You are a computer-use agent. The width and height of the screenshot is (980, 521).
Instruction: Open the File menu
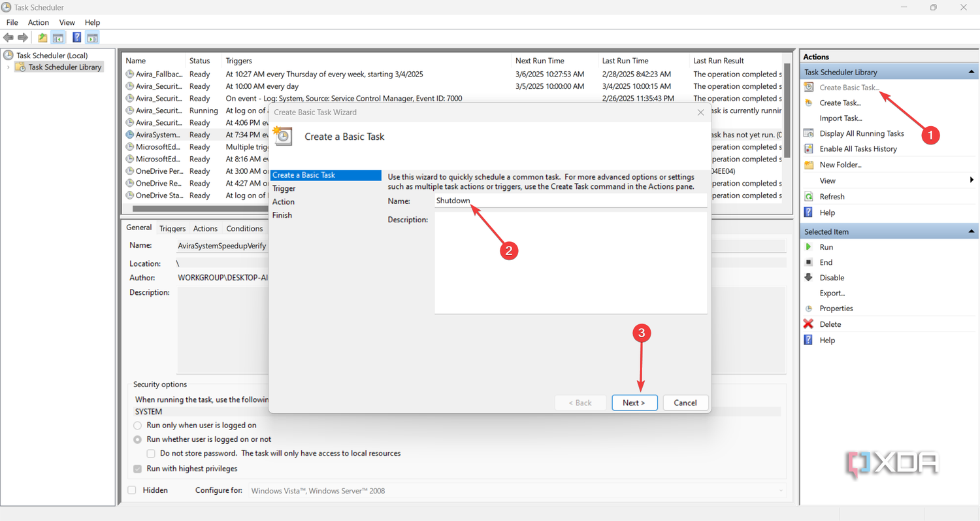point(12,22)
